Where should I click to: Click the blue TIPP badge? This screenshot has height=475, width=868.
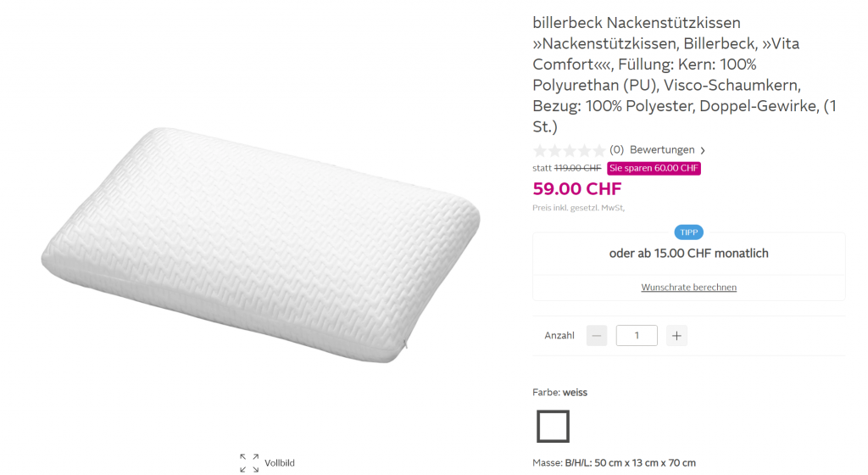point(688,232)
